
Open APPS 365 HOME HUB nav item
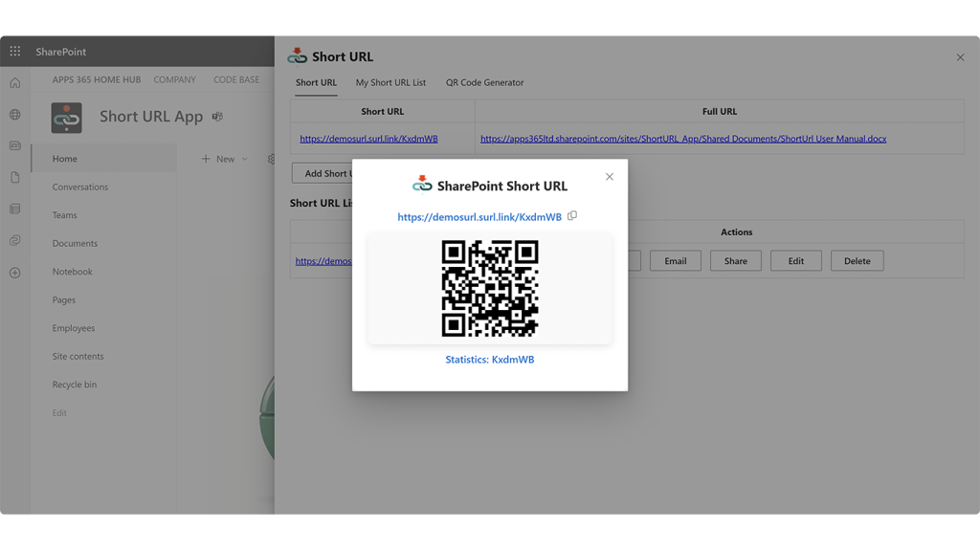click(x=97, y=80)
